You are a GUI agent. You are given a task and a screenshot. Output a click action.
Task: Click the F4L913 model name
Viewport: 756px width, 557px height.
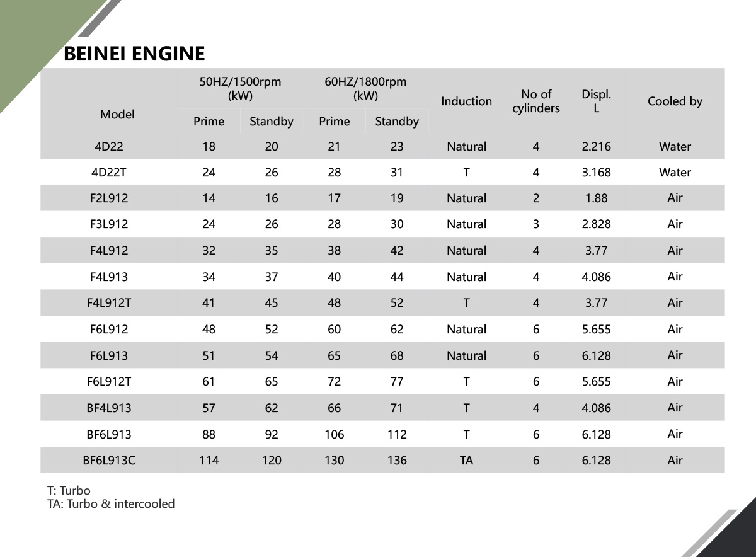tap(109, 277)
